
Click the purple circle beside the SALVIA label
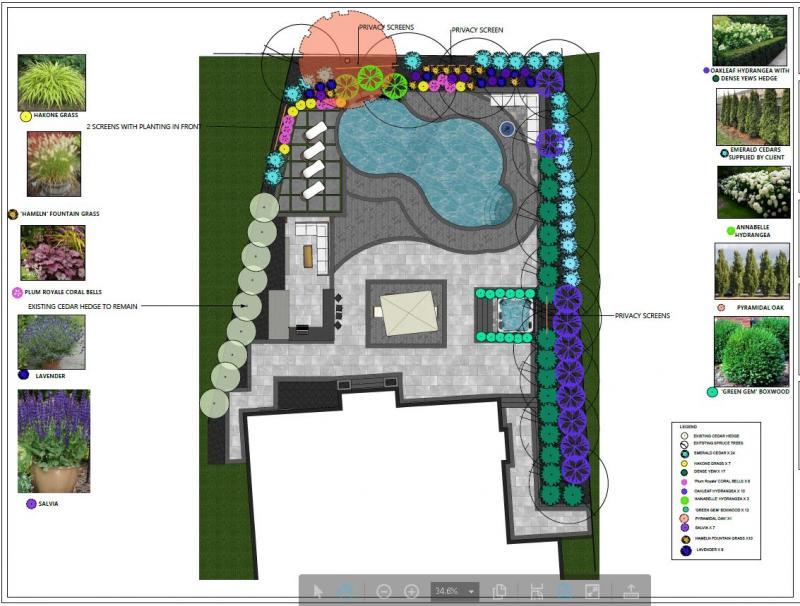[32, 504]
